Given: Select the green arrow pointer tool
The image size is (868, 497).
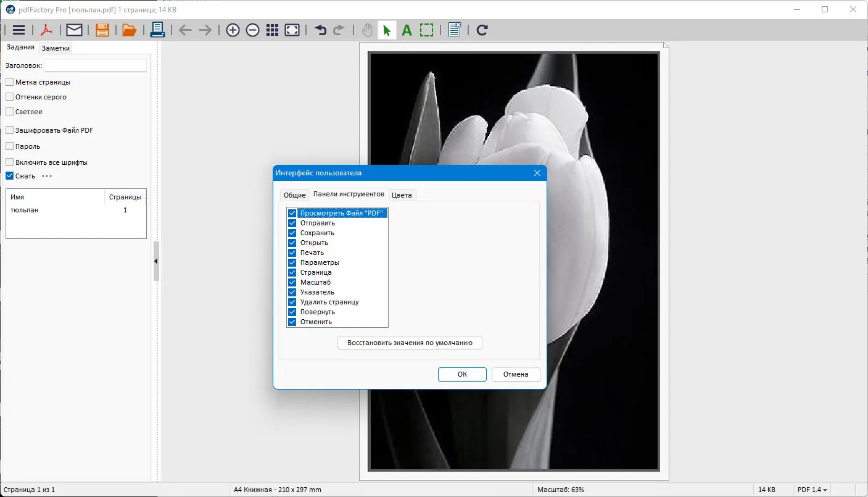Looking at the screenshot, I should (x=387, y=30).
